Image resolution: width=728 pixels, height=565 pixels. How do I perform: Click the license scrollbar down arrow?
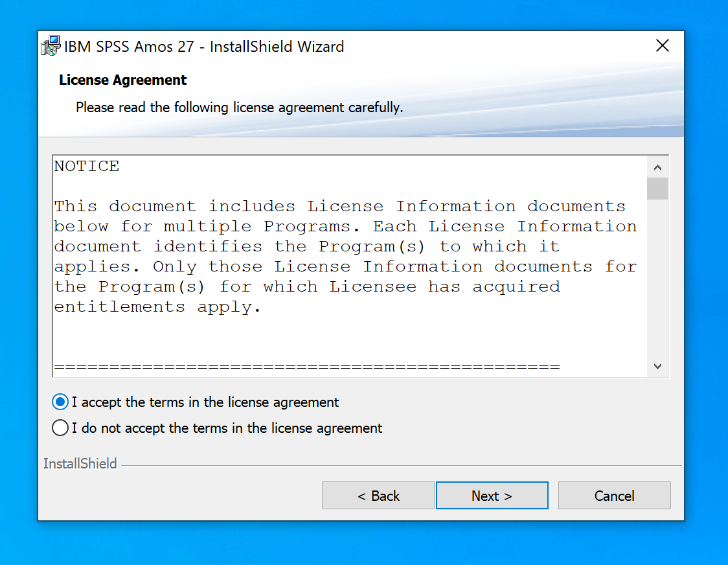point(657,366)
